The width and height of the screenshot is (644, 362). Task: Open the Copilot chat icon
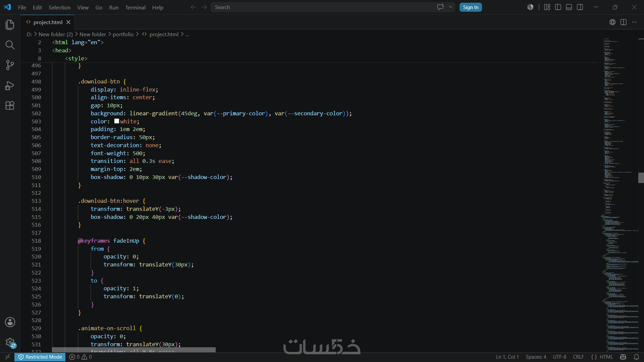440,7
